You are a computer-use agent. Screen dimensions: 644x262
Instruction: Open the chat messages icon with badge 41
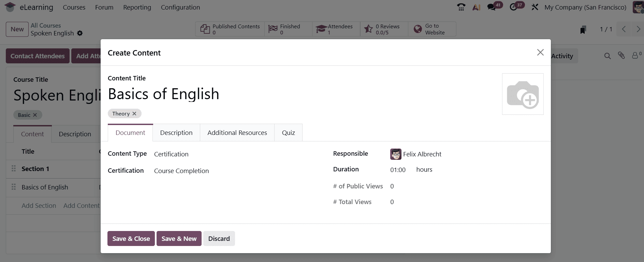[492, 7]
